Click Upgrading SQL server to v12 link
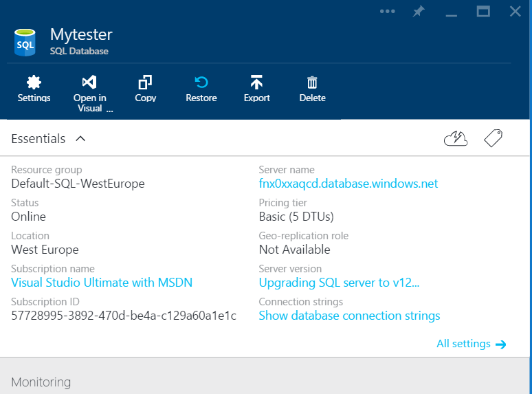 [339, 283]
